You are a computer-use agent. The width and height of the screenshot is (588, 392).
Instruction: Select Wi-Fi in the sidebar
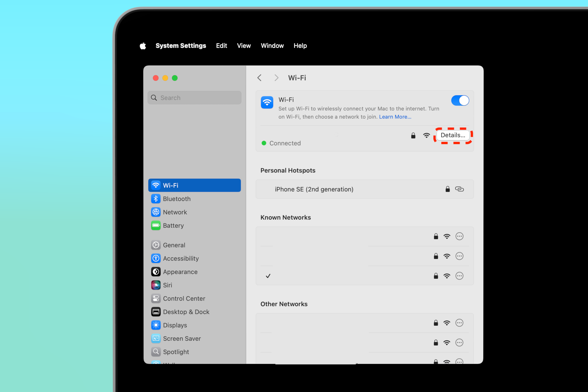(194, 185)
